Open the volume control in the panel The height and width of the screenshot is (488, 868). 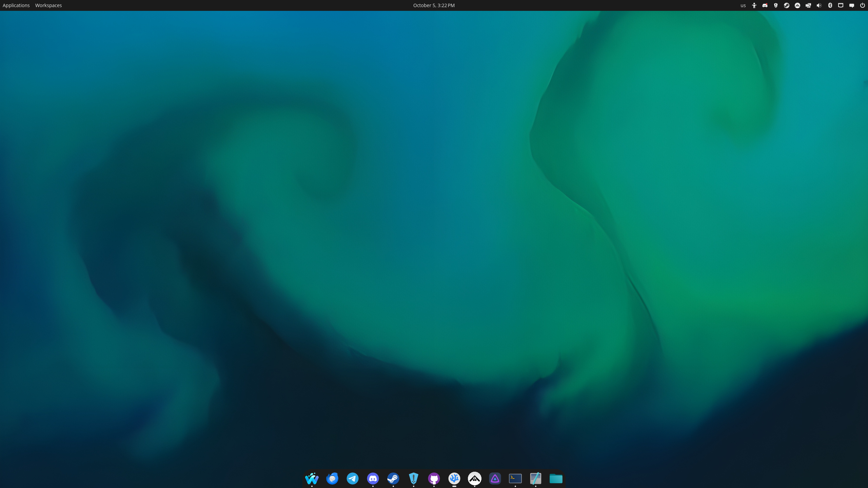point(819,5)
